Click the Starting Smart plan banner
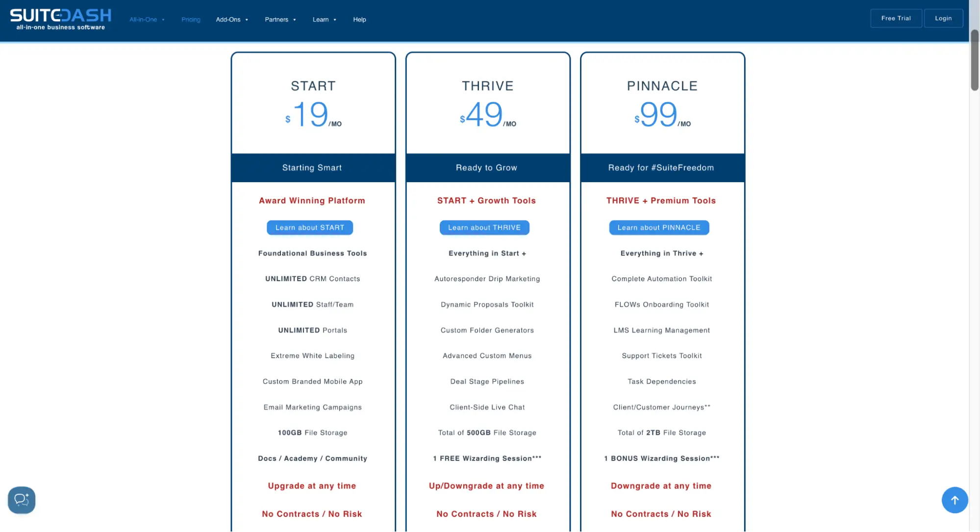 click(312, 168)
